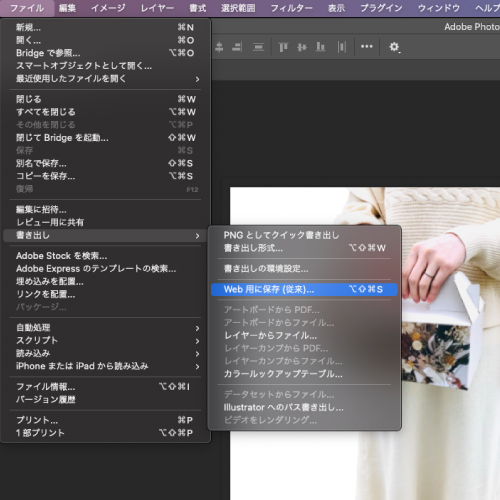Click the three-dots more options icon

point(367,47)
